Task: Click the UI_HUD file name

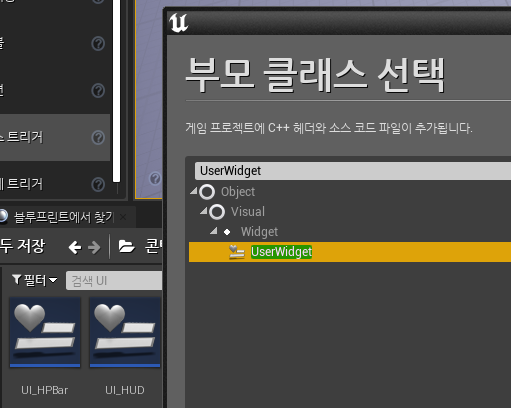Action: pyautogui.click(x=125, y=390)
